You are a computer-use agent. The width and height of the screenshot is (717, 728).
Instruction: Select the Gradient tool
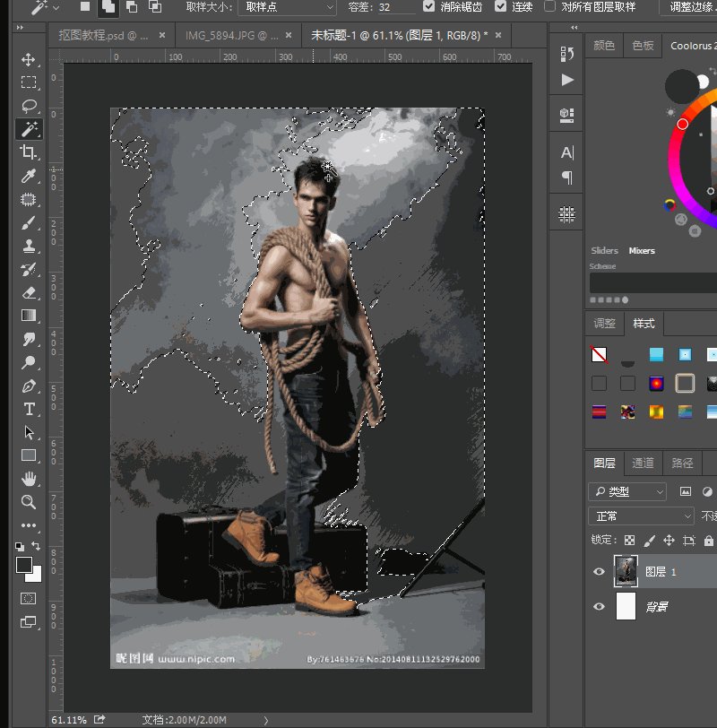(x=29, y=316)
